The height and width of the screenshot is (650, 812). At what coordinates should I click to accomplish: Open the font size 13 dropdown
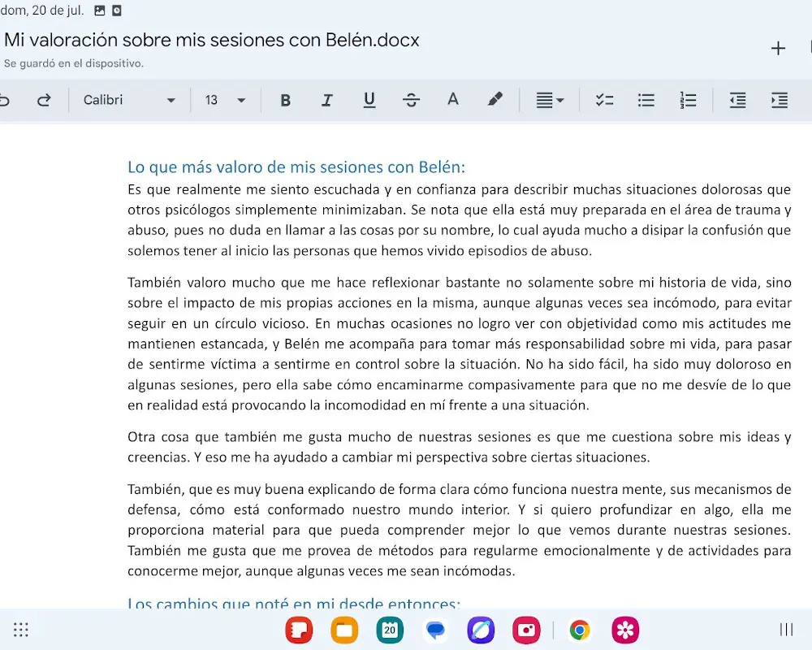(222, 100)
